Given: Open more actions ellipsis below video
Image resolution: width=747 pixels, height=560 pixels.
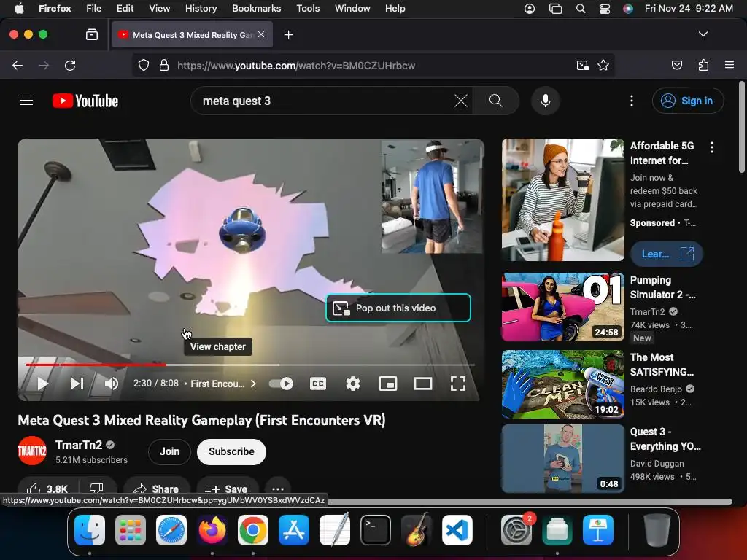Looking at the screenshot, I should pos(278,489).
